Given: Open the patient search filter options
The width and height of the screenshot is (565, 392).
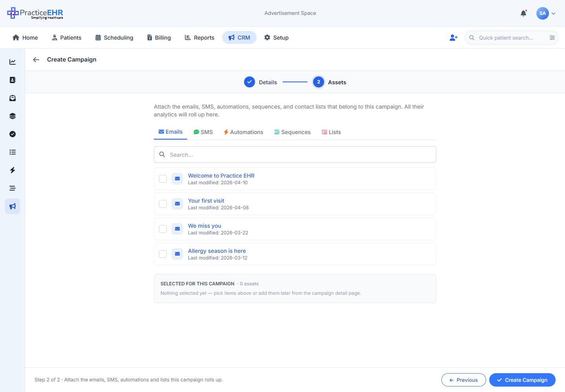Looking at the screenshot, I should pyautogui.click(x=552, y=38).
